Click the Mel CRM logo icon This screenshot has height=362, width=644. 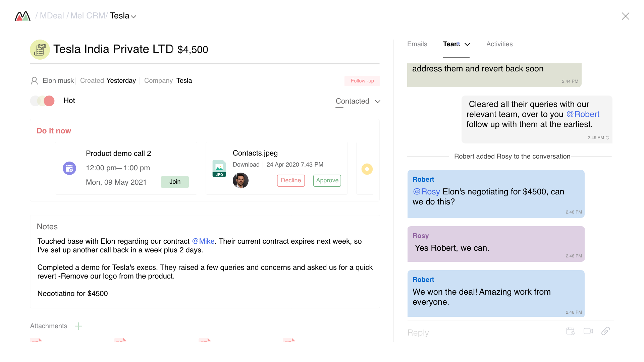[23, 16]
